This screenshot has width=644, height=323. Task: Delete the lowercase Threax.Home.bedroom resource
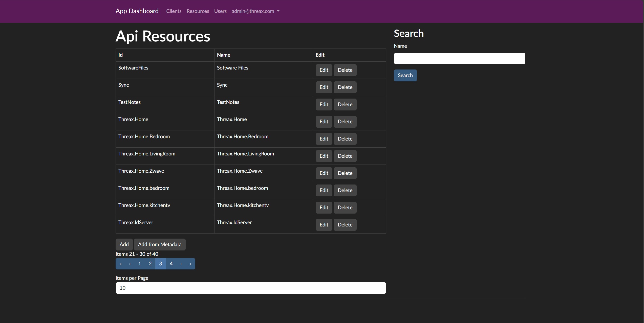pos(345,190)
